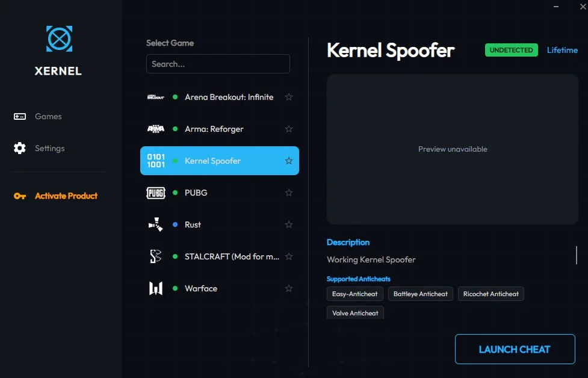Star the Rust entry as favorite
The width and height of the screenshot is (588, 378).
pos(289,225)
